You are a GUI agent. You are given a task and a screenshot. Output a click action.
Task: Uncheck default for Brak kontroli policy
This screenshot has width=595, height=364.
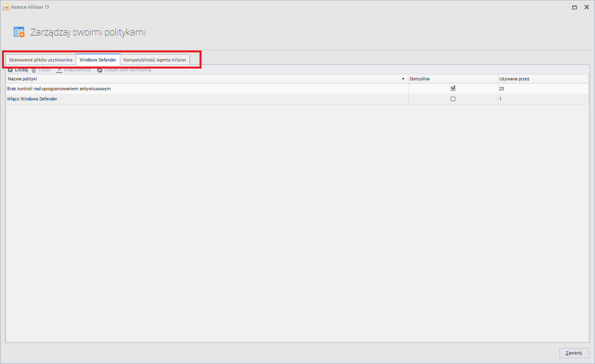click(x=453, y=89)
